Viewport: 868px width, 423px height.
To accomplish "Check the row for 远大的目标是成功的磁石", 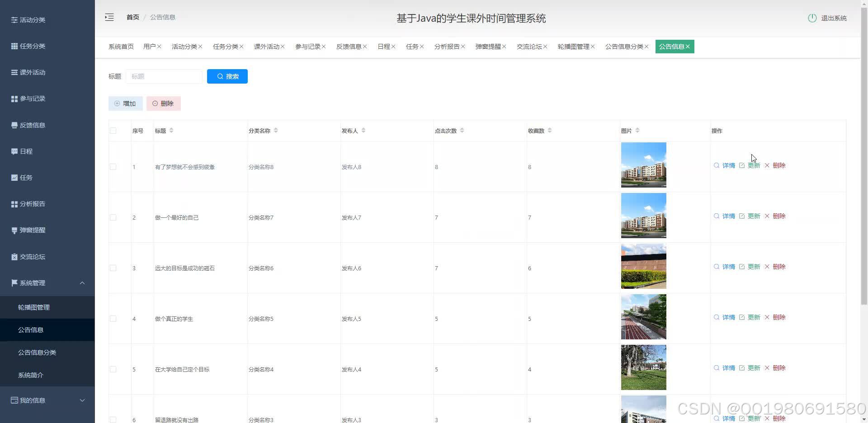I will pos(113,268).
